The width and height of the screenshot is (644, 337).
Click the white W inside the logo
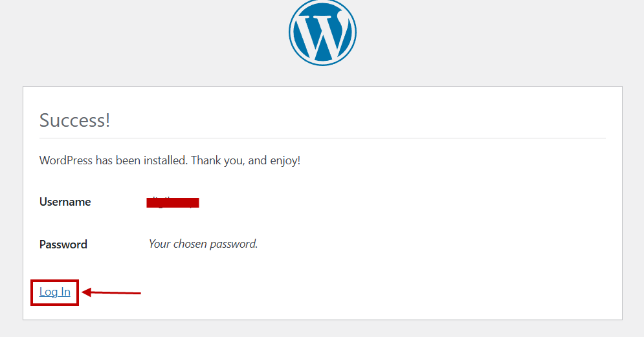pyautogui.click(x=322, y=35)
